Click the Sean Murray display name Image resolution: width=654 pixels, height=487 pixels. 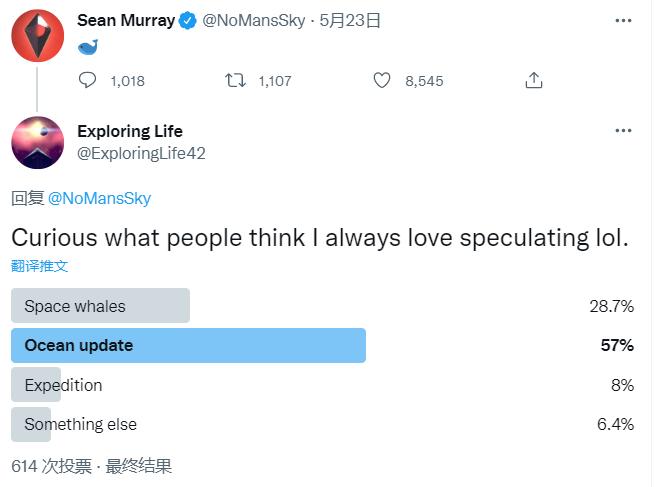point(125,21)
